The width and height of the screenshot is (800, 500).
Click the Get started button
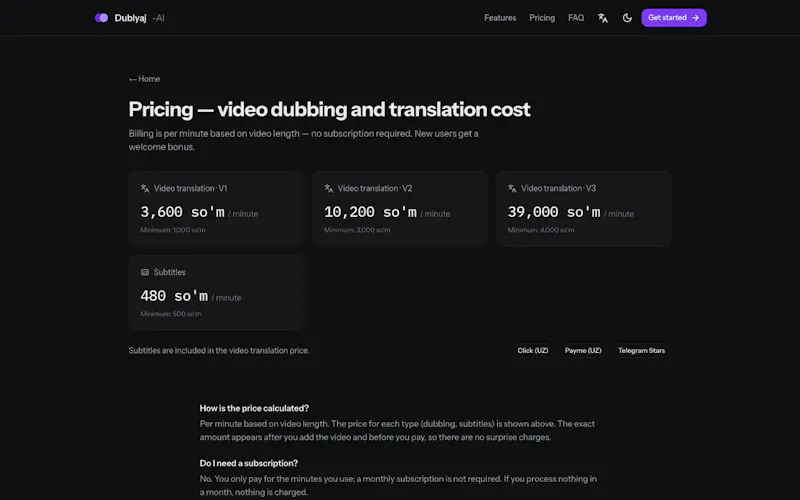[673, 18]
